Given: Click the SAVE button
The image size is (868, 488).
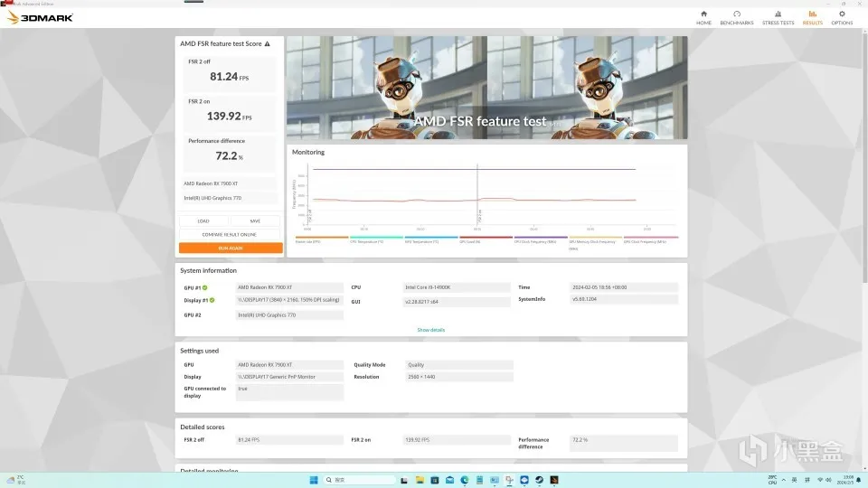Looking at the screenshot, I should pyautogui.click(x=255, y=221).
